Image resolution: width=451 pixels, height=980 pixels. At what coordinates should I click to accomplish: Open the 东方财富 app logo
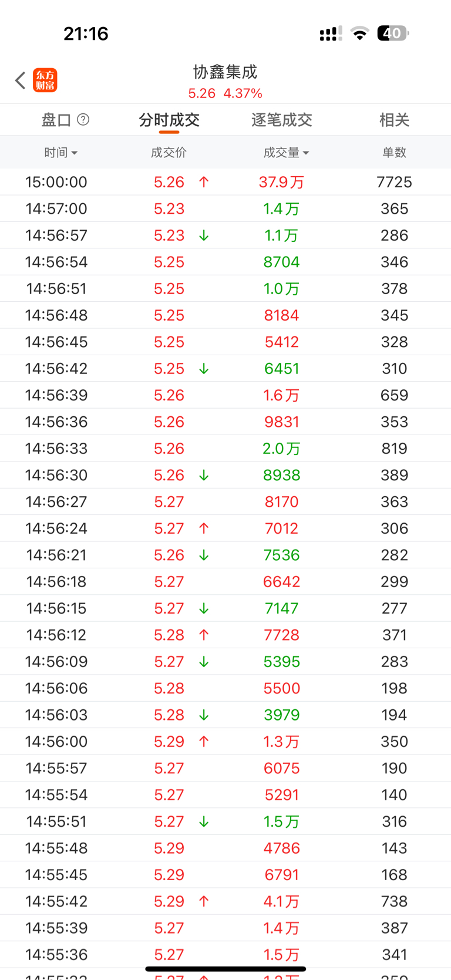pos(45,80)
